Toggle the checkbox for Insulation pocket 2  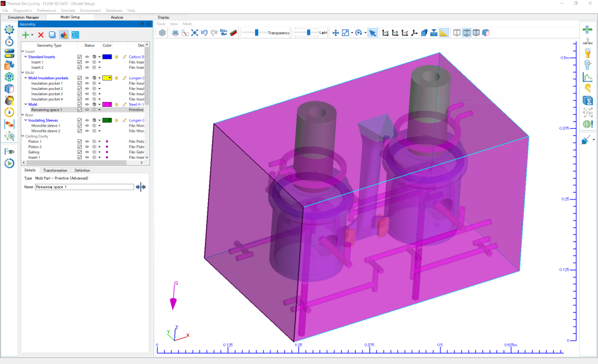[x=79, y=89]
